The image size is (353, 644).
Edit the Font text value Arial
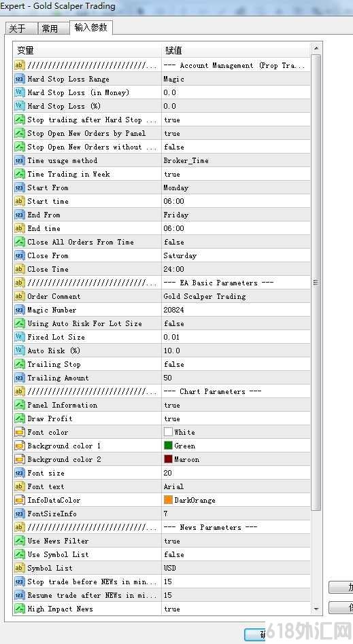coord(236,486)
